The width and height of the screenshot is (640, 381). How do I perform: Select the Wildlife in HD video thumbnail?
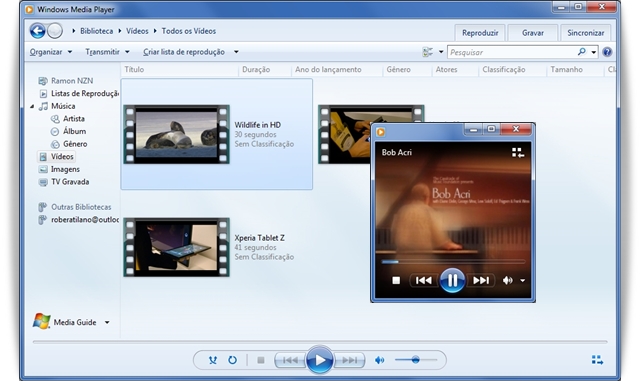coord(176,134)
